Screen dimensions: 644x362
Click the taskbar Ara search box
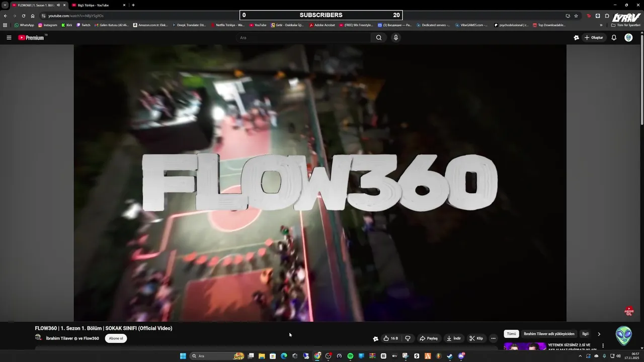tap(217, 356)
